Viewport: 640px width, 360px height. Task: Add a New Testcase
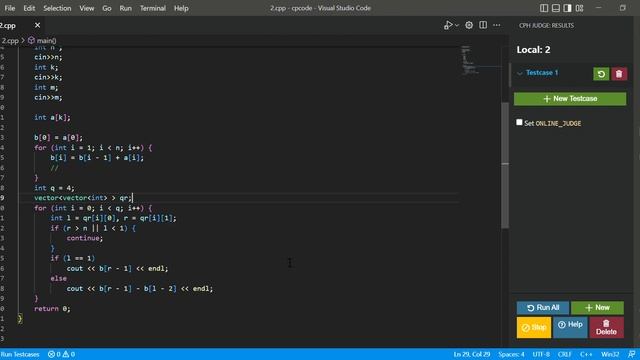pos(570,99)
